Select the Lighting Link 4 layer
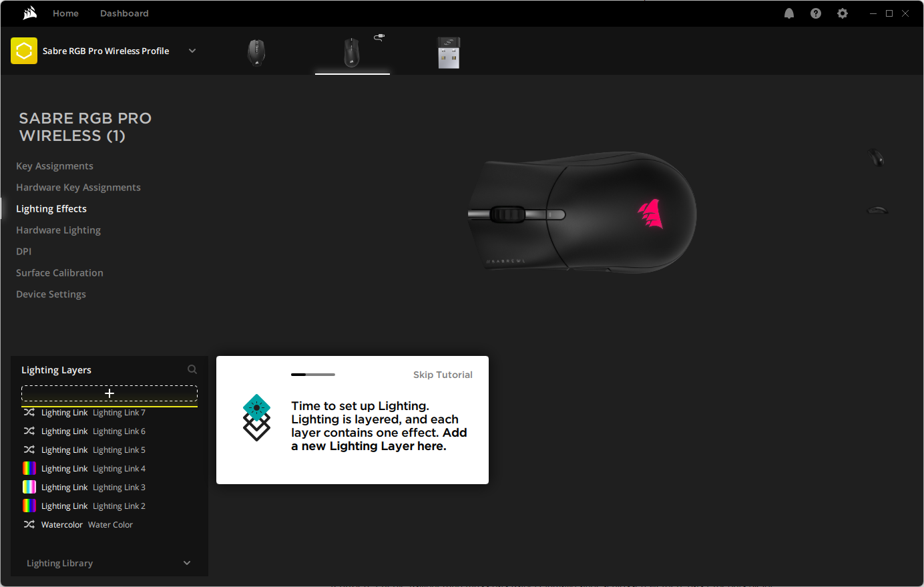Screen dimensions: 924x587 tap(109, 469)
